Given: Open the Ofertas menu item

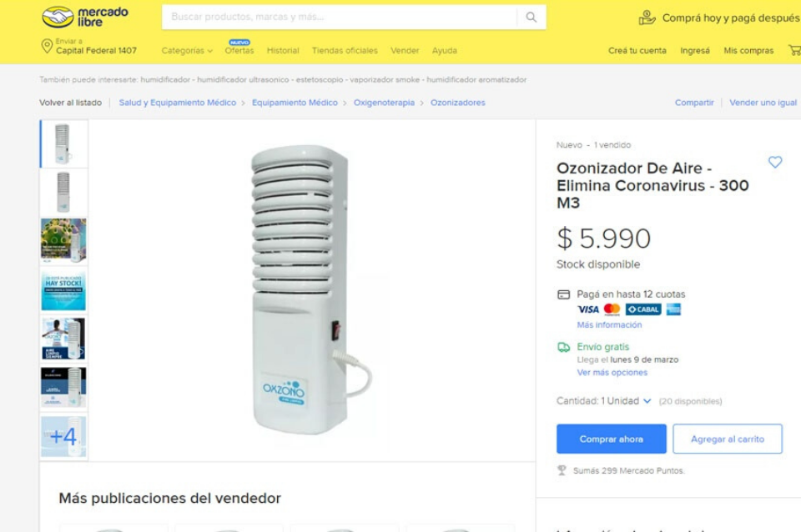Looking at the screenshot, I should pos(239,51).
